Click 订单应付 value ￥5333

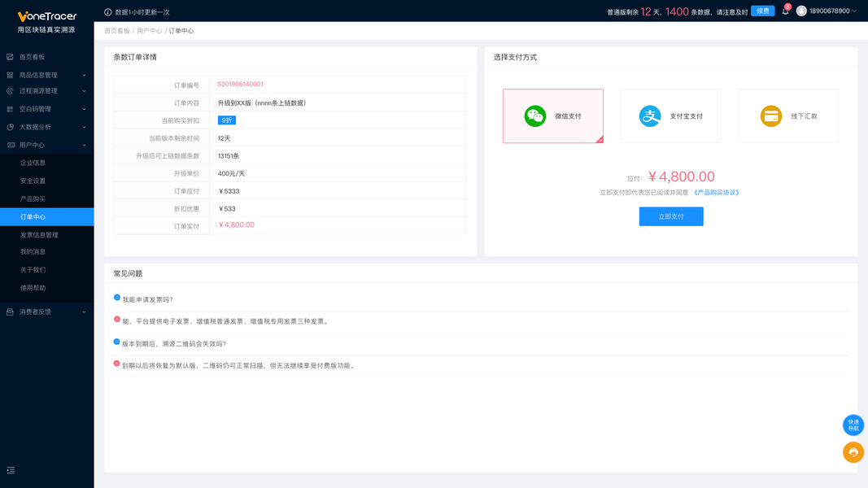(229, 191)
